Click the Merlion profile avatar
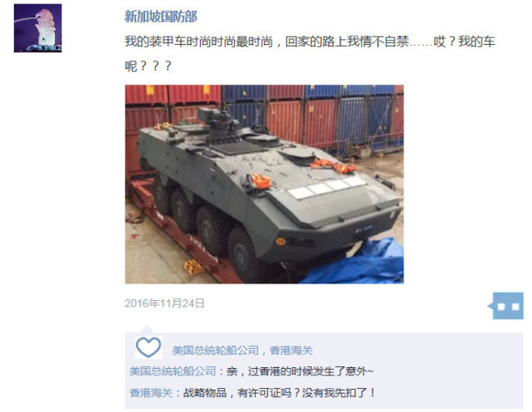This screenshot has width=532, height=412. tap(37, 28)
